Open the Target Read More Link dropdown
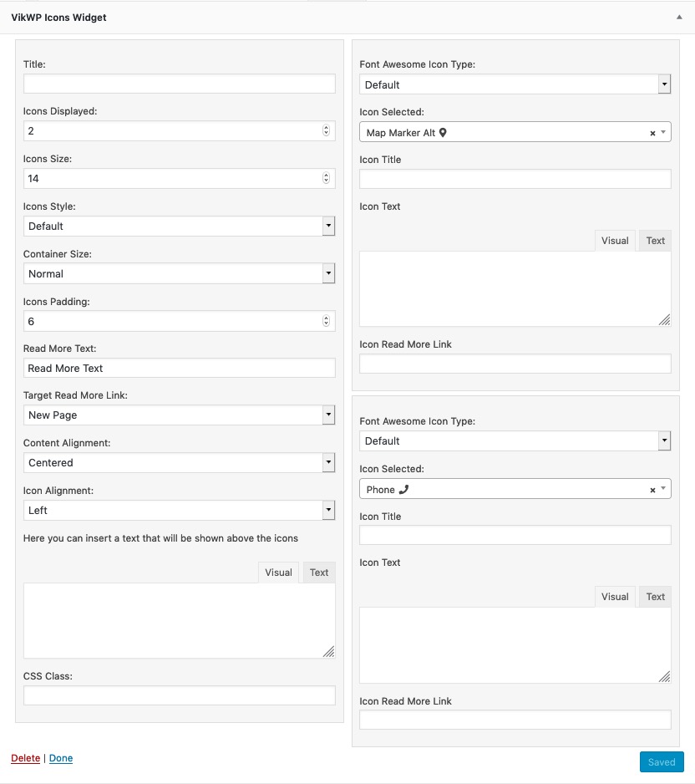The height and width of the screenshot is (784, 695). 329,415
